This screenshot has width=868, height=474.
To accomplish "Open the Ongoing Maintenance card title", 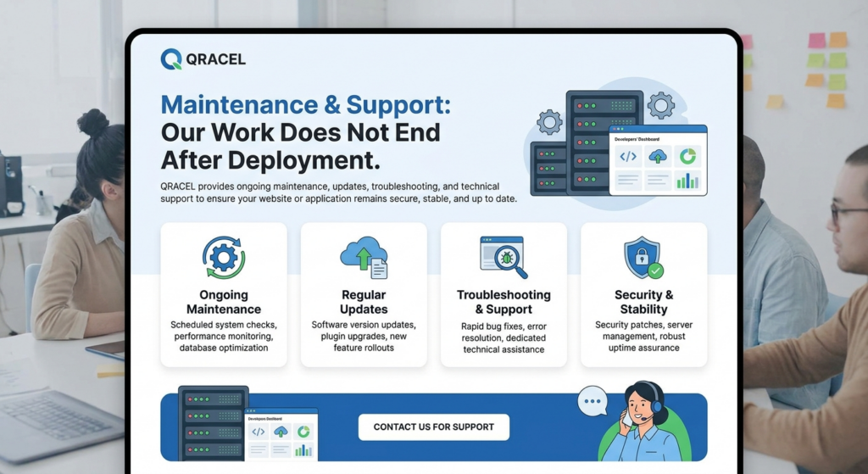I will tap(224, 302).
